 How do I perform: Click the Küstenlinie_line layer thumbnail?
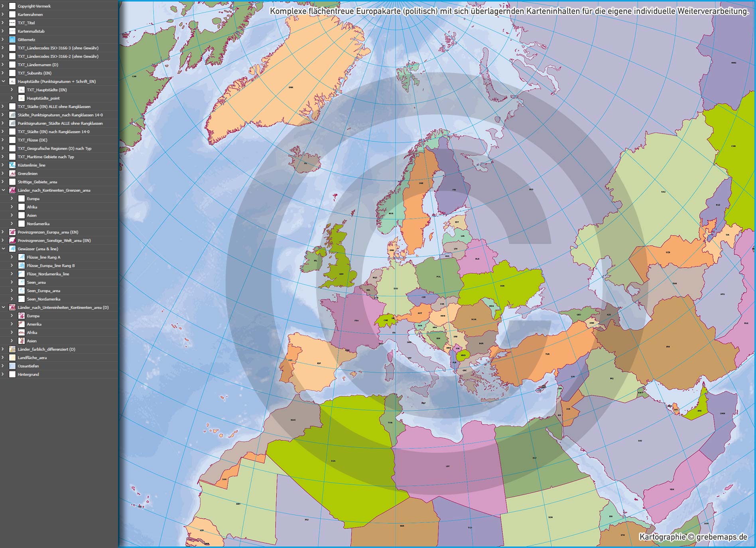(12, 165)
